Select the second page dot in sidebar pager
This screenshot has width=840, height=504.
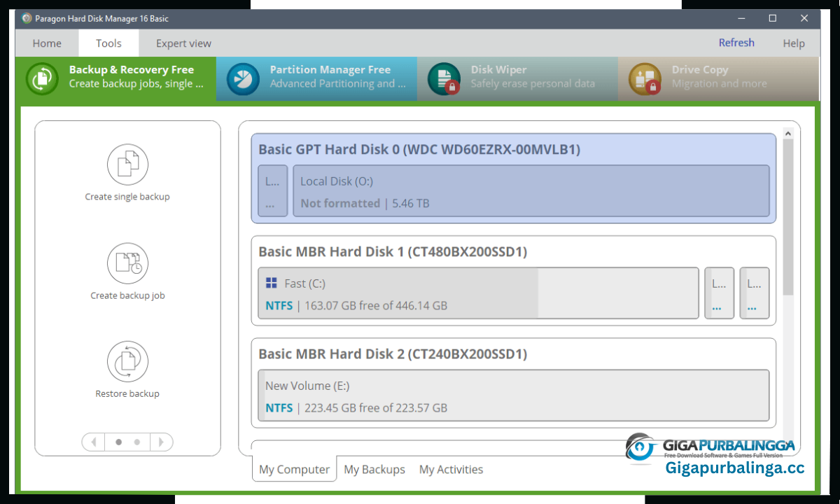click(137, 442)
